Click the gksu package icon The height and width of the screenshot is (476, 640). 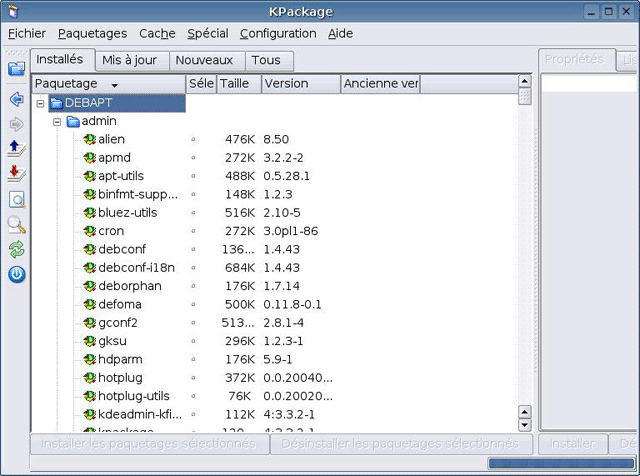tap(89, 341)
